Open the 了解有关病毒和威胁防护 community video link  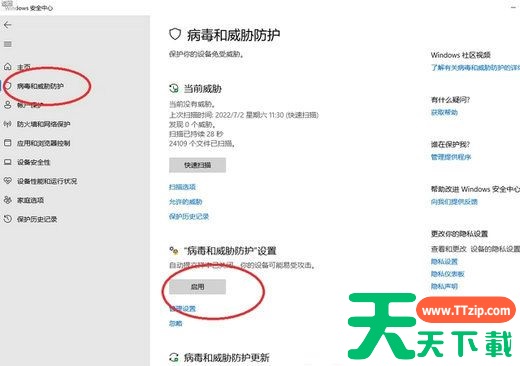pos(475,68)
